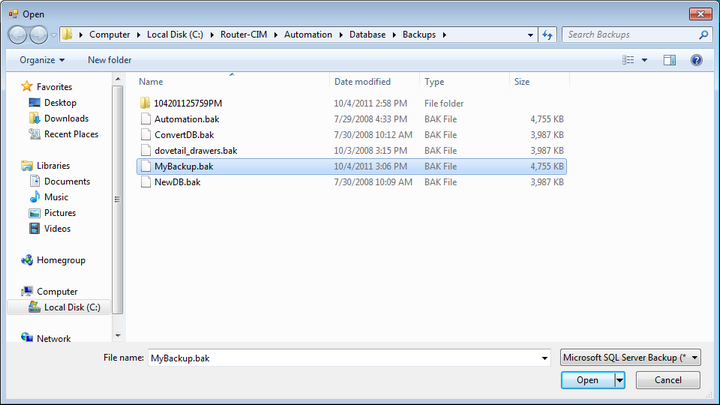Click the New folder toolbar button

(x=109, y=60)
